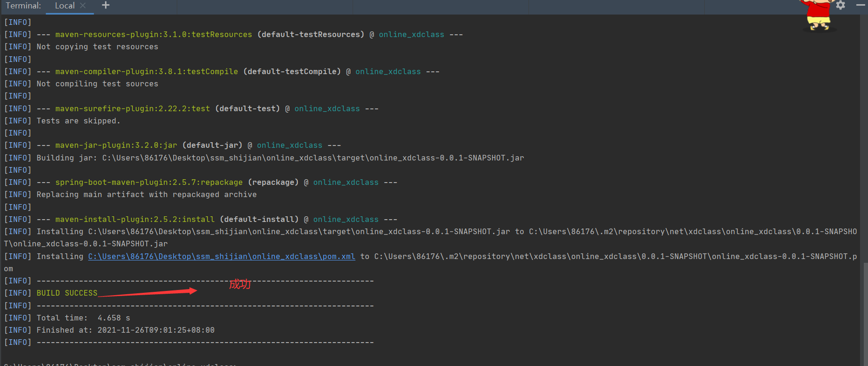Click maven-compiler-plugin:3.8.1:testCompile text
The height and width of the screenshot is (366, 868).
(x=147, y=71)
